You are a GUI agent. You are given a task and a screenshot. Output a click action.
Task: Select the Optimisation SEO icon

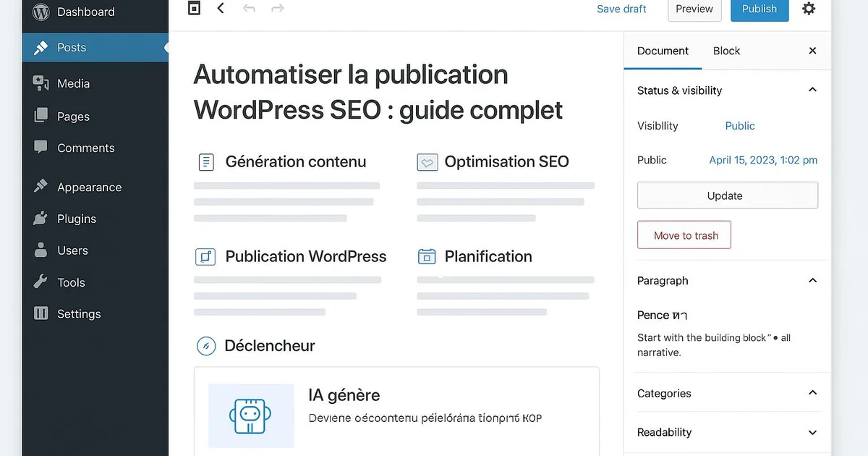point(427,162)
